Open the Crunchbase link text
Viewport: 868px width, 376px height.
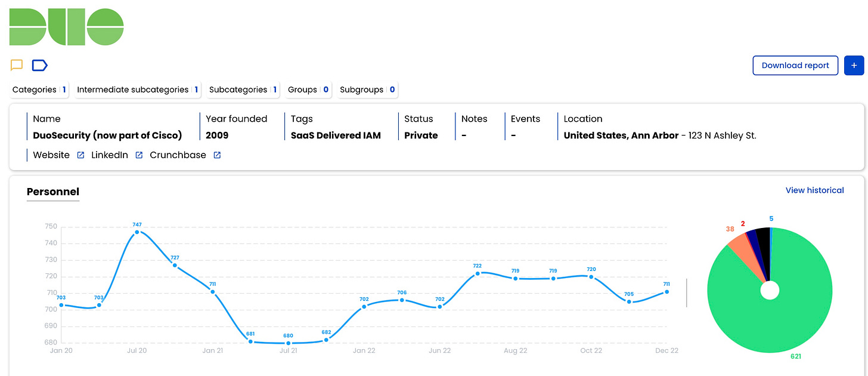click(x=178, y=155)
